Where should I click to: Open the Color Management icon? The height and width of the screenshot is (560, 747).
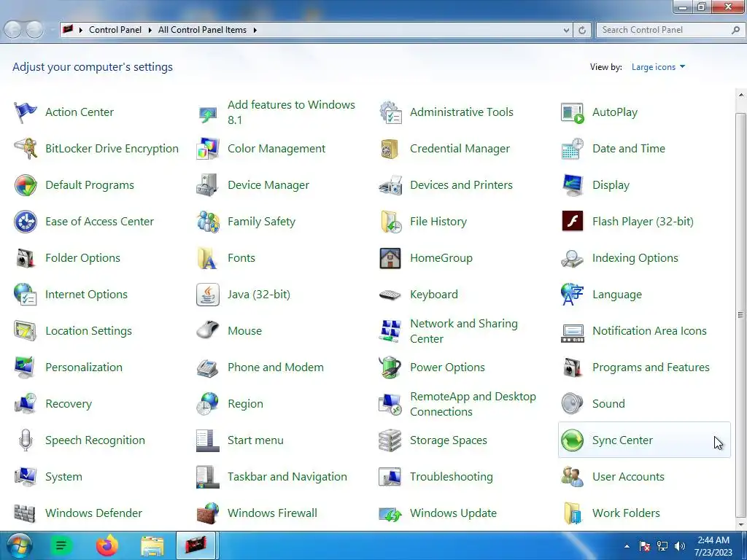point(208,149)
